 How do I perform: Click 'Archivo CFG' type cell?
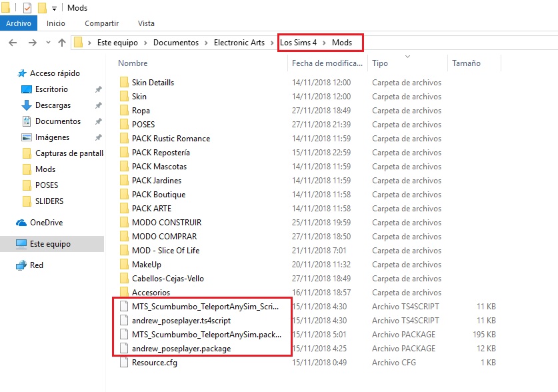click(x=393, y=363)
